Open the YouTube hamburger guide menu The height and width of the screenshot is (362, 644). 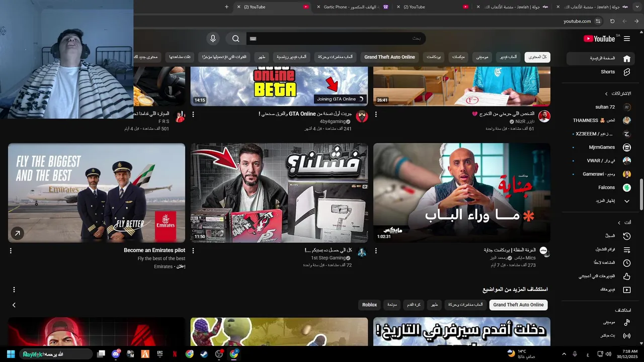[627, 39]
